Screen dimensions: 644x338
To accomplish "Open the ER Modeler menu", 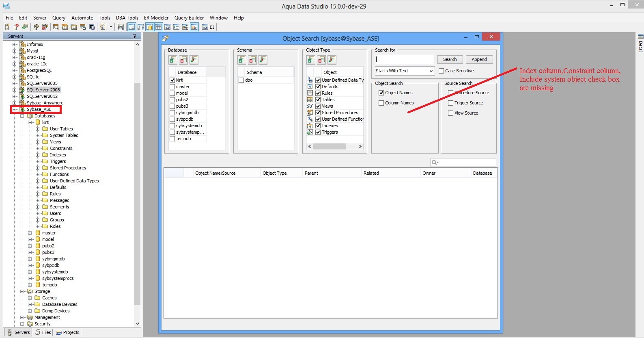I will (156, 18).
